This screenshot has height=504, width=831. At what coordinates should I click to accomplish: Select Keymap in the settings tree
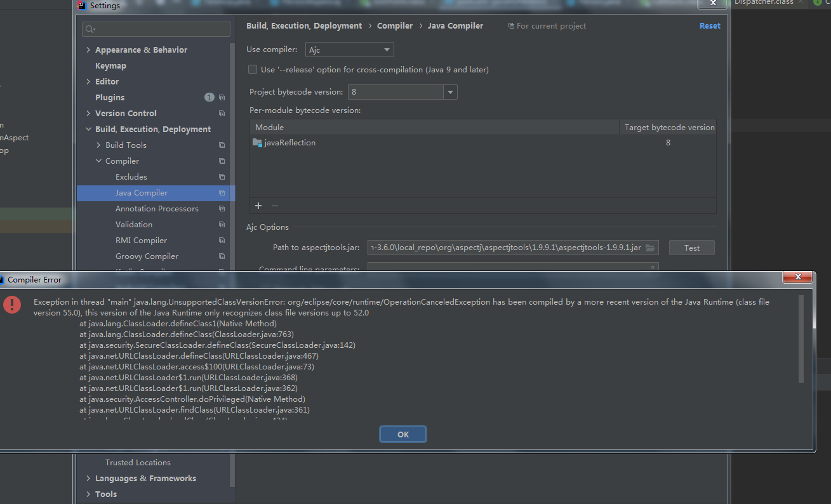tap(110, 66)
